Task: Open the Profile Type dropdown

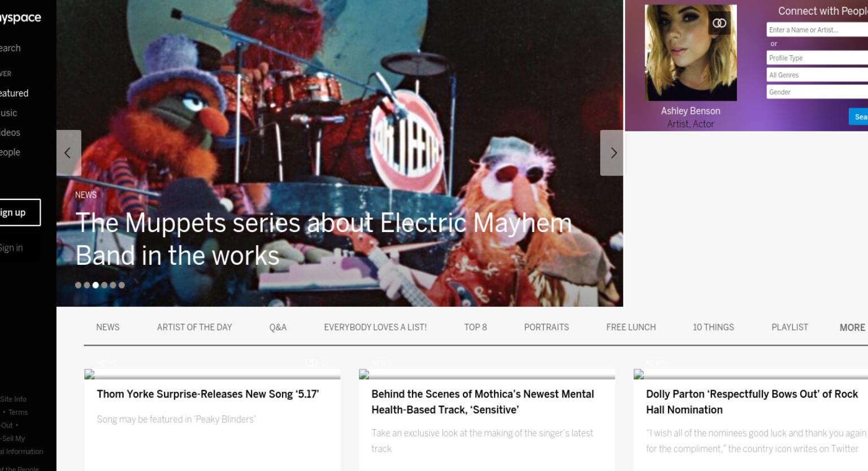Action: [x=817, y=58]
